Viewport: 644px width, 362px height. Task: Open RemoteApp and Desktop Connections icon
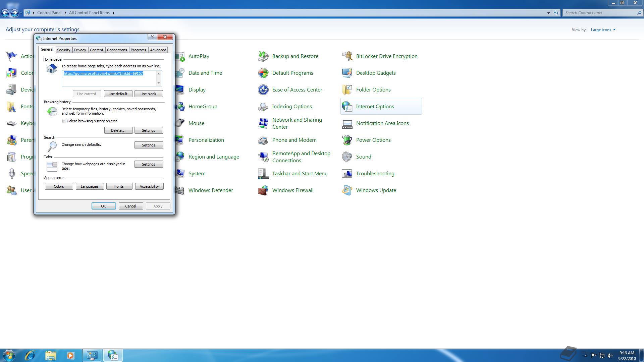pos(263,157)
